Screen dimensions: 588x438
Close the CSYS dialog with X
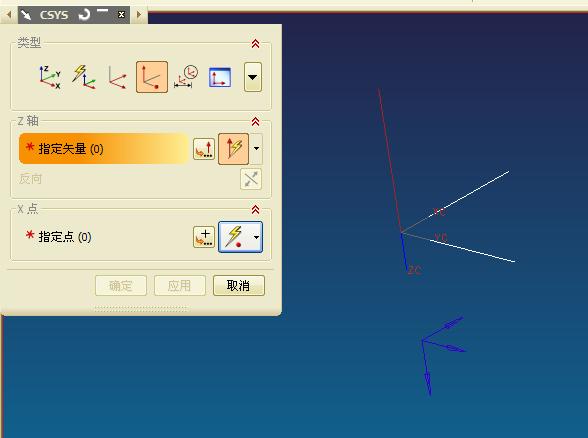pyautogui.click(x=121, y=15)
